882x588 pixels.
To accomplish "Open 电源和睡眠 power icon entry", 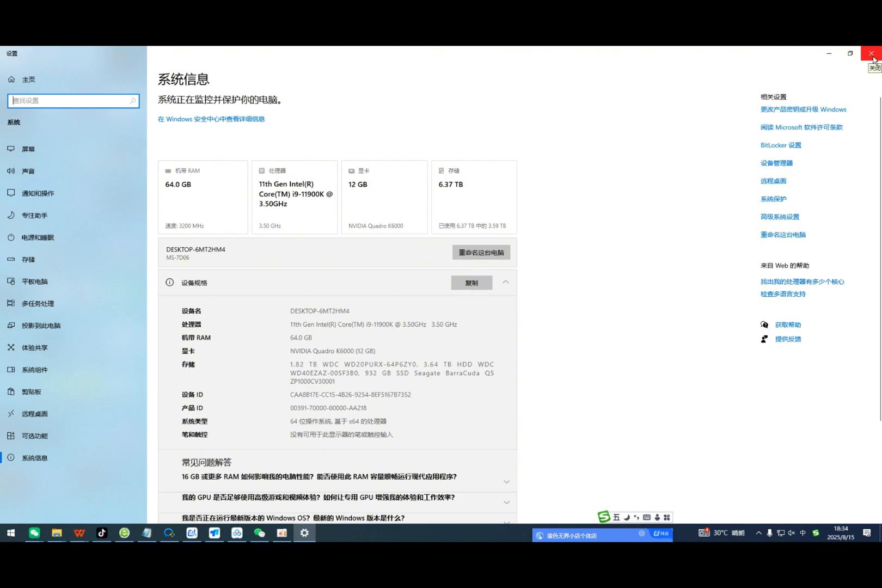I will (11, 237).
